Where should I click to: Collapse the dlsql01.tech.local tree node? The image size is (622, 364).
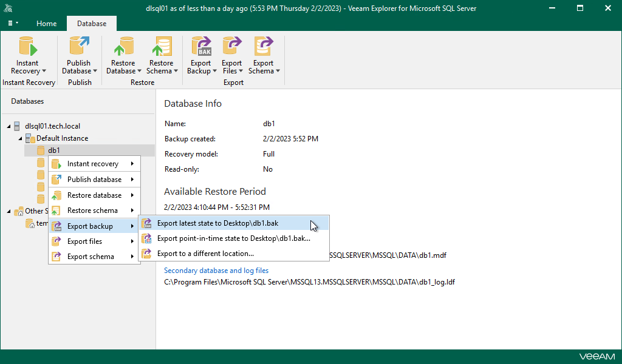[9, 126]
